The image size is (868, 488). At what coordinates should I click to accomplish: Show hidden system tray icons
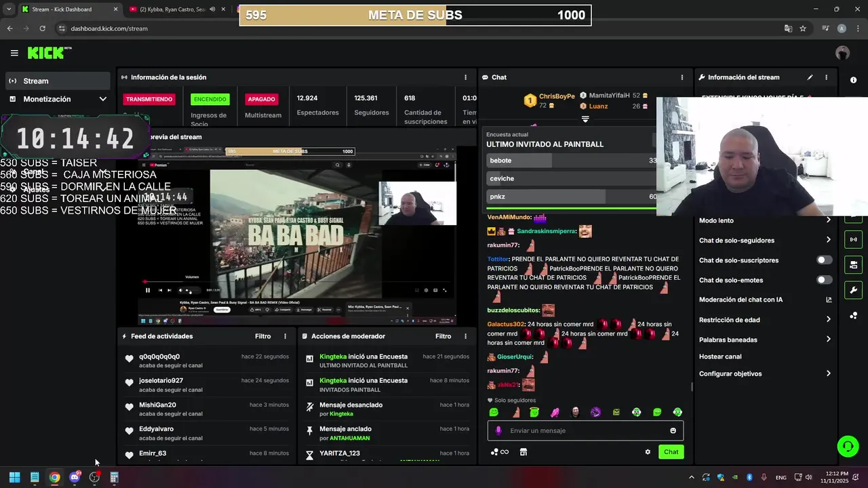click(691, 477)
